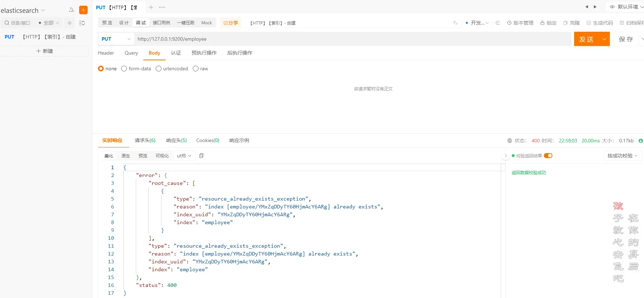Toggle the 校验返回结果 switch

point(548,156)
